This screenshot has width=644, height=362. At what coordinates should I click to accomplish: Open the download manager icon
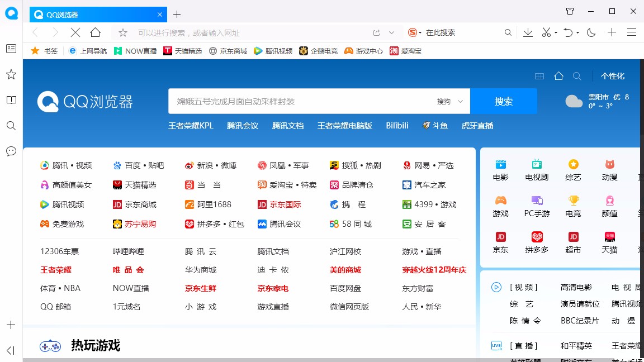pyautogui.click(x=527, y=32)
